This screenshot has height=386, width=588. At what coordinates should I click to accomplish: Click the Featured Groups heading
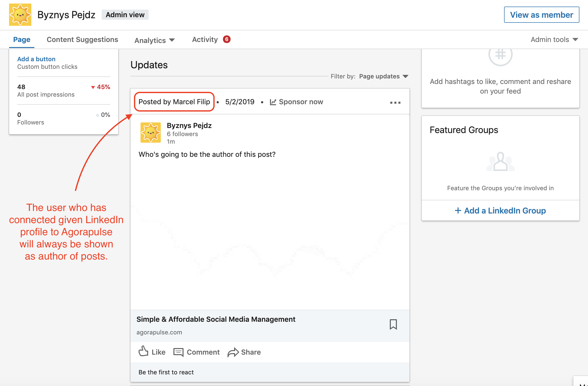click(464, 130)
